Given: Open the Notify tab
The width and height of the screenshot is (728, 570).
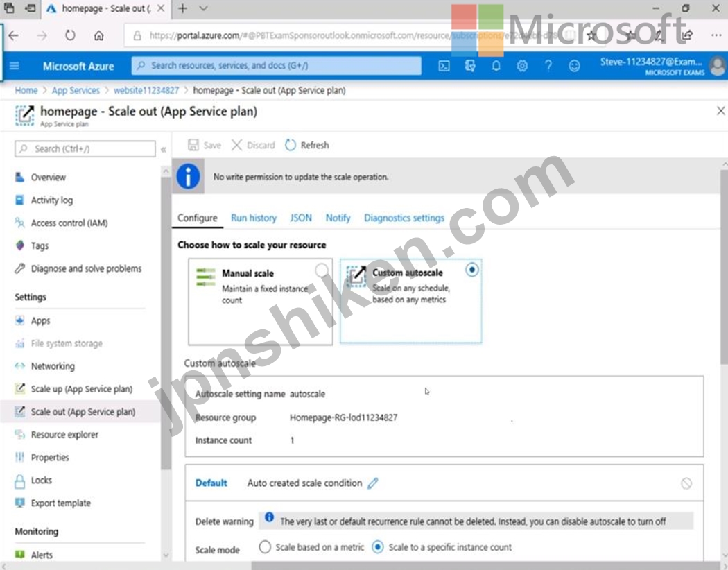Looking at the screenshot, I should [338, 218].
